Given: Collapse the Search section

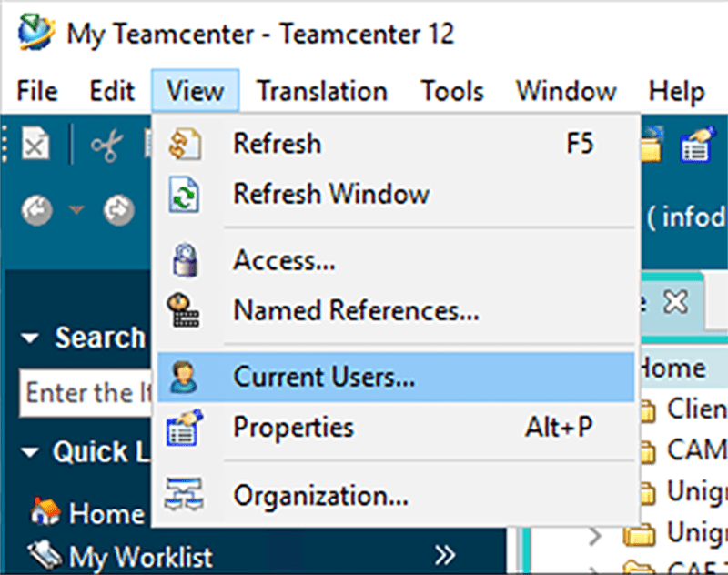Looking at the screenshot, I should click(x=30, y=338).
